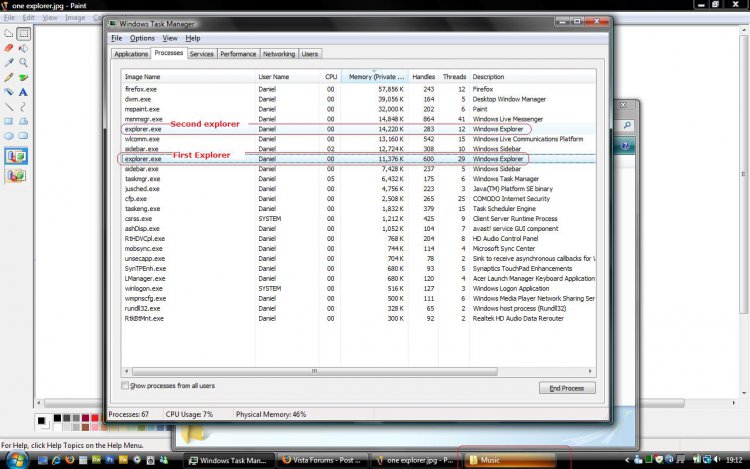Screen dimensions: 750x469
Task: Select the dwm.exe process row
Action: tap(359, 99)
